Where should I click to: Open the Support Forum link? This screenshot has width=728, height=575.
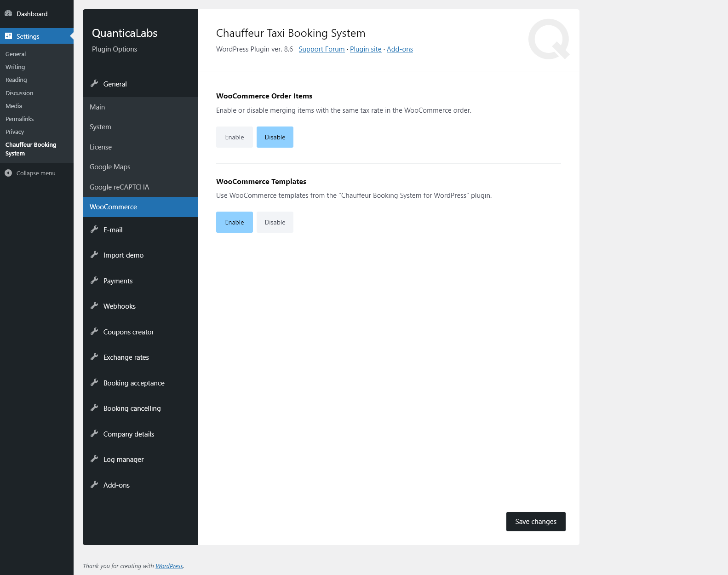[321, 49]
